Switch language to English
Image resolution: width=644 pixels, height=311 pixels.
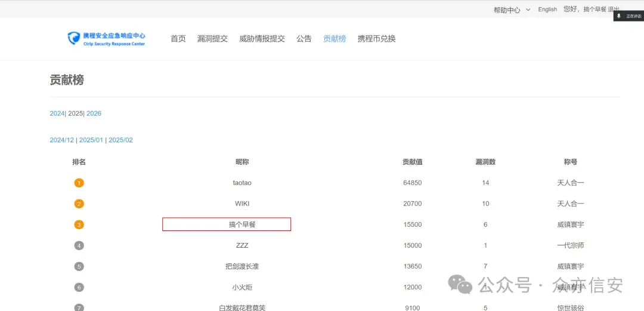point(547,10)
